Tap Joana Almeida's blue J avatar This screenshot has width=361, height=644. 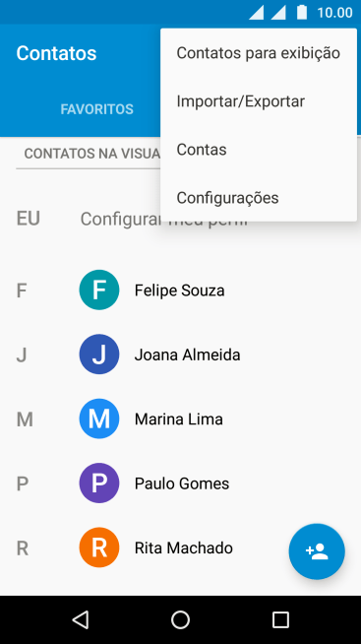click(x=99, y=354)
